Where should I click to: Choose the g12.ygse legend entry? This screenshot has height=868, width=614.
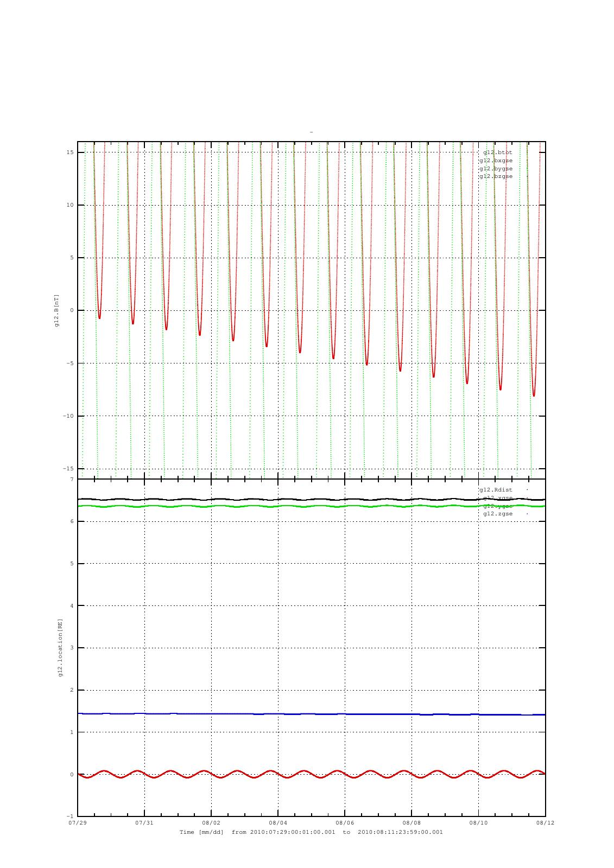pyautogui.click(x=498, y=506)
